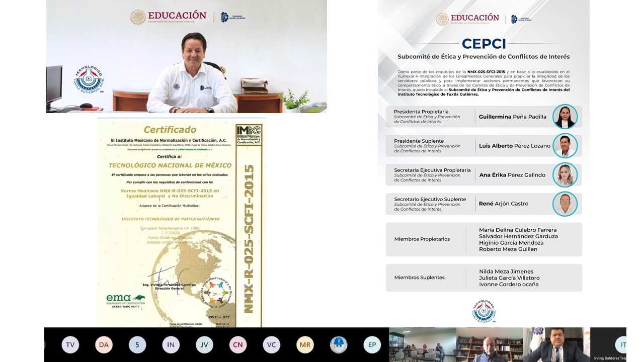Select the JV participant avatar
Image resolution: width=644 pixels, height=362 pixels.
click(x=204, y=345)
